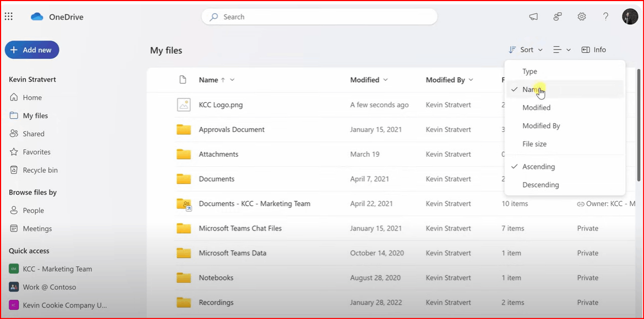Select the Recycle bin icon in sidebar
Viewport: 644px width, 319px height.
14,170
